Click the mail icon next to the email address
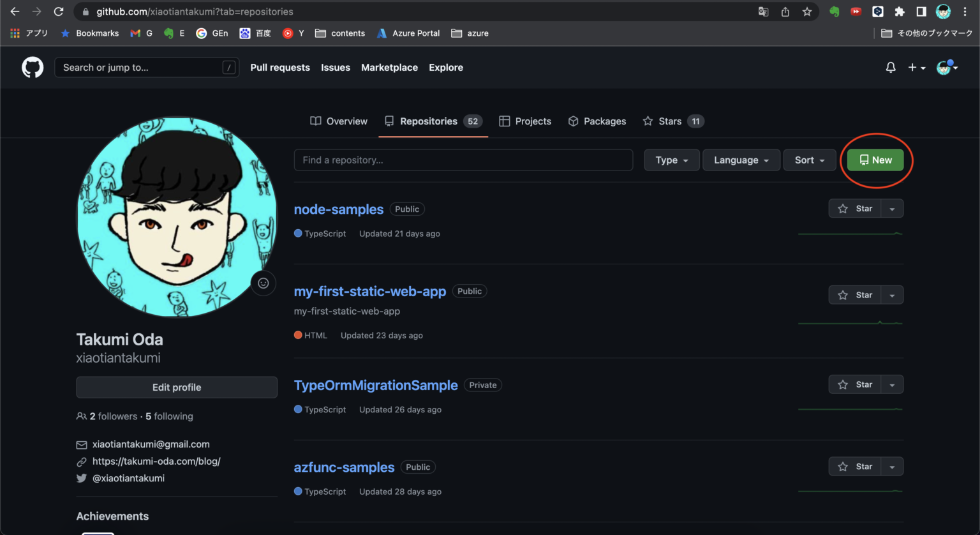The height and width of the screenshot is (535, 980). click(x=82, y=444)
